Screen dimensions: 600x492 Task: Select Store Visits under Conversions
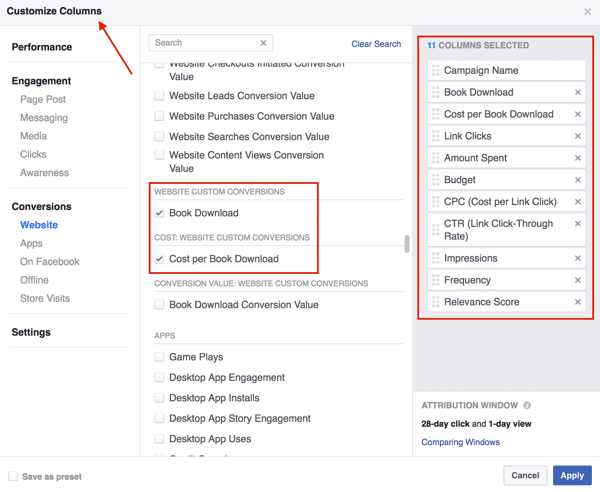(45, 298)
